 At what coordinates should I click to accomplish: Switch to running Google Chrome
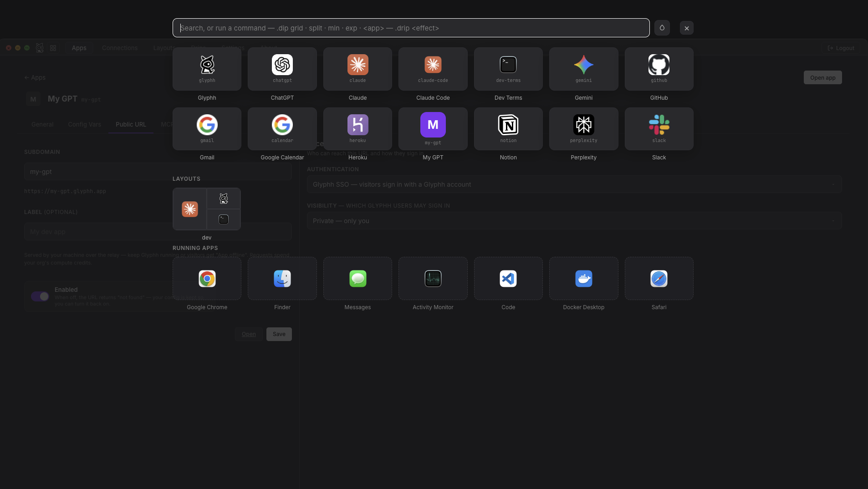pyautogui.click(x=207, y=278)
